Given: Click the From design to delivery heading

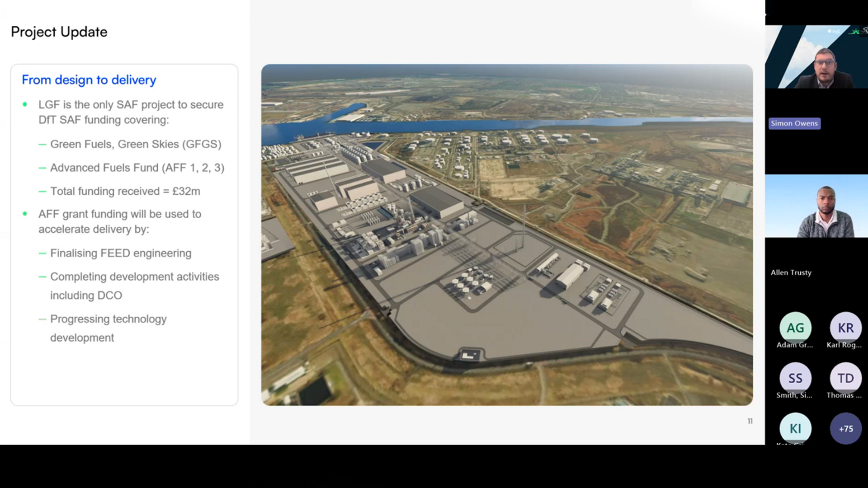Looking at the screenshot, I should [x=89, y=80].
